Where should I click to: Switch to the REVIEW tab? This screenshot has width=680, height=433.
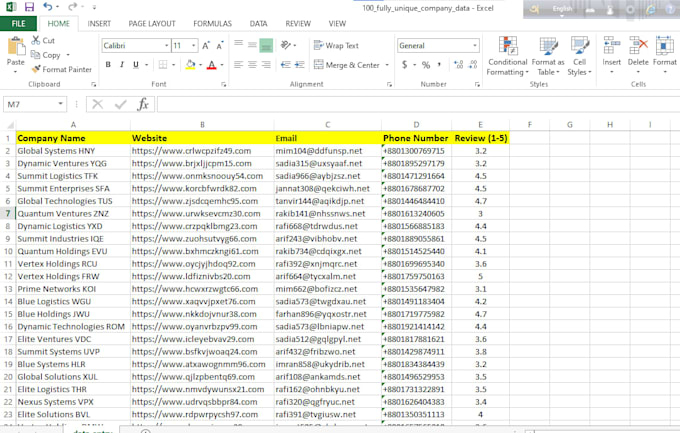tap(298, 23)
